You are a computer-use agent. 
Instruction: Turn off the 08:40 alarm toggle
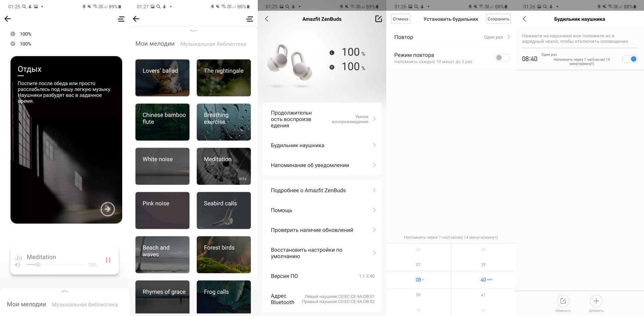629,59
